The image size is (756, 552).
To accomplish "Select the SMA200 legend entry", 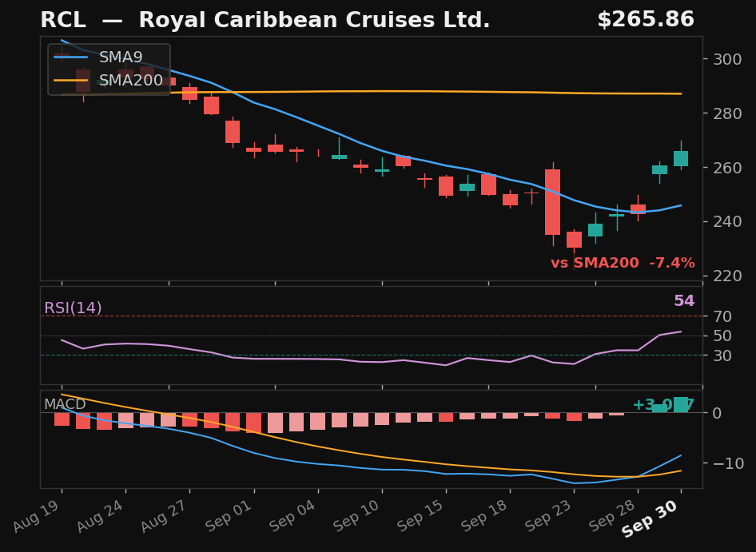I will [x=108, y=80].
